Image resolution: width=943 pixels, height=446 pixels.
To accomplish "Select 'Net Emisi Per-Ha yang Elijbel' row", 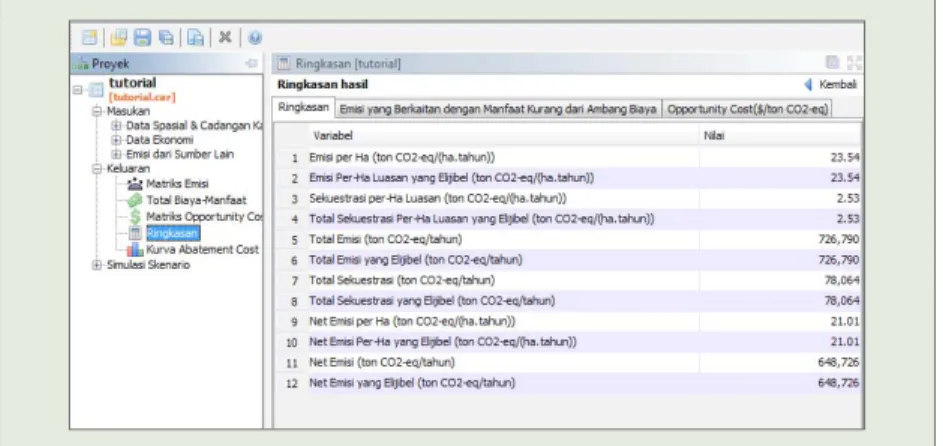I will [443, 343].
